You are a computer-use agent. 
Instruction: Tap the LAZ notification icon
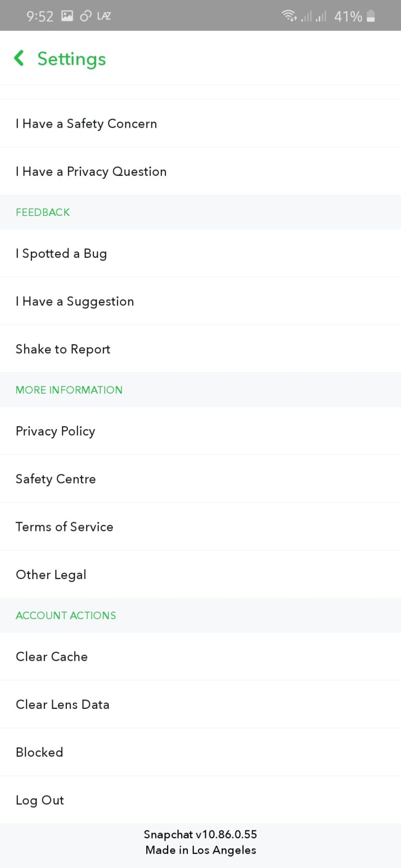pos(104,16)
